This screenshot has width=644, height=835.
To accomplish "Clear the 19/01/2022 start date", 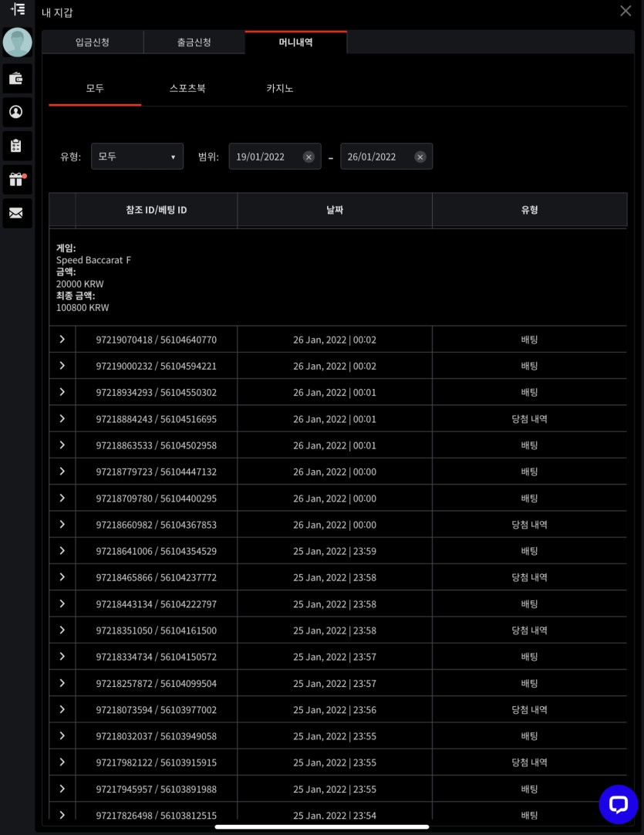I will (x=309, y=157).
